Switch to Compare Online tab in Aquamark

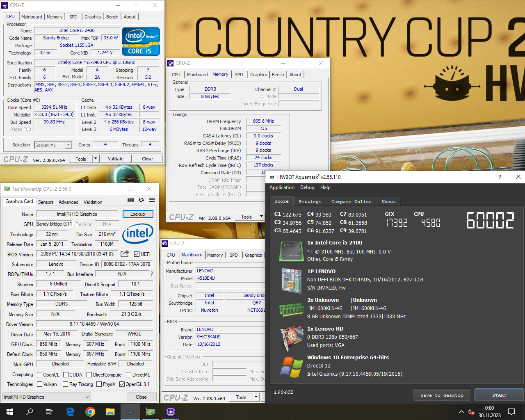point(351,201)
